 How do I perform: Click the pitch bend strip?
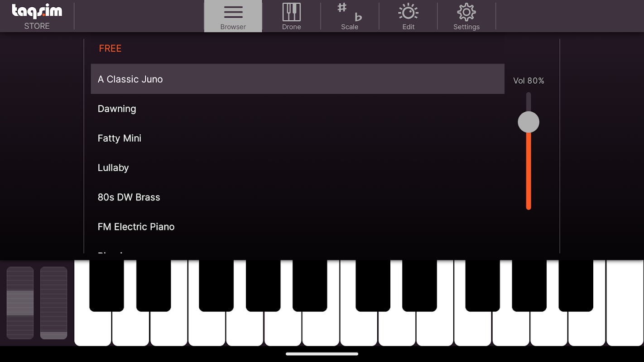point(20,303)
